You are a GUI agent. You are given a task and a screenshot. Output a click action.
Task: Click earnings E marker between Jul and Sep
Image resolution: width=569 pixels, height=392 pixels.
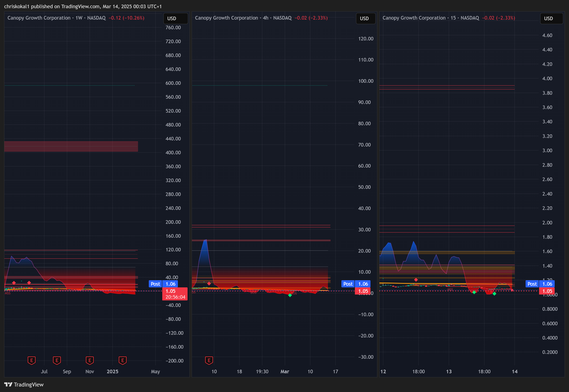pos(57,360)
